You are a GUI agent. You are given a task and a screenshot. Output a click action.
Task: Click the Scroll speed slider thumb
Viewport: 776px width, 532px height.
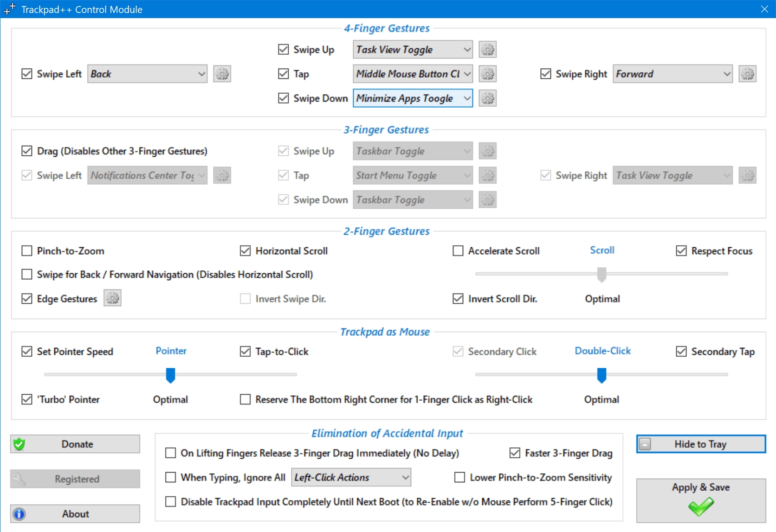tap(601, 275)
